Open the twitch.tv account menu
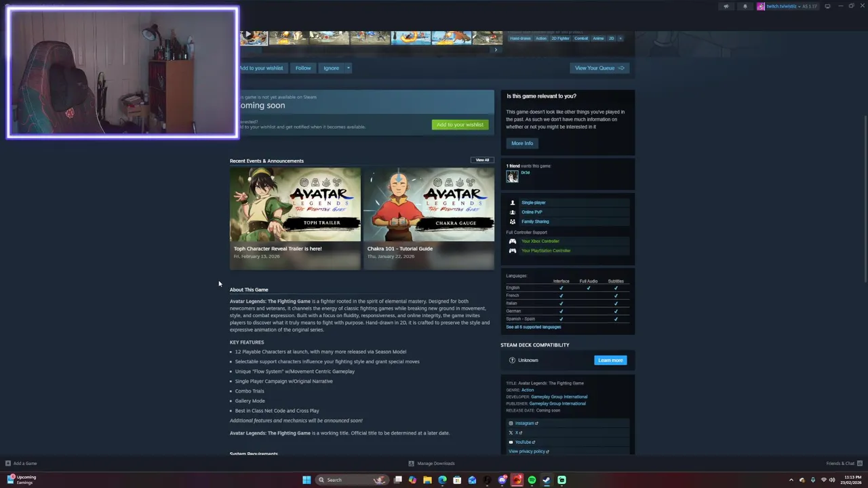The image size is (868, 488). (x=787, y=6)
